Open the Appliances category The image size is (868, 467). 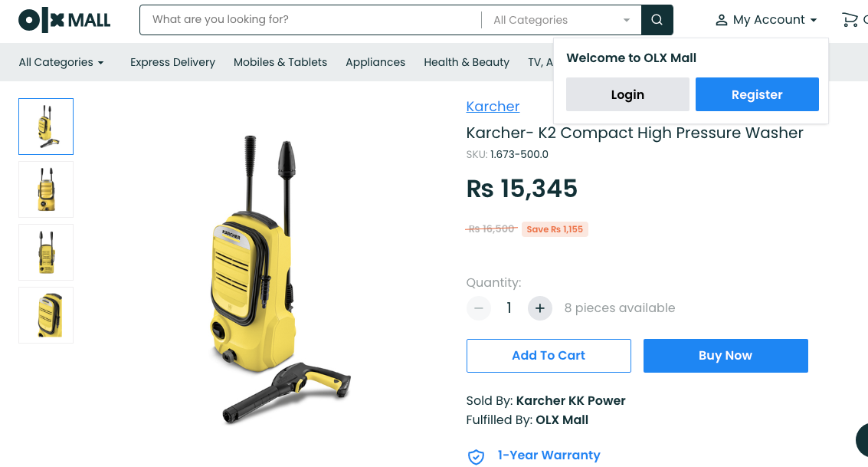[x=375, y=62]
